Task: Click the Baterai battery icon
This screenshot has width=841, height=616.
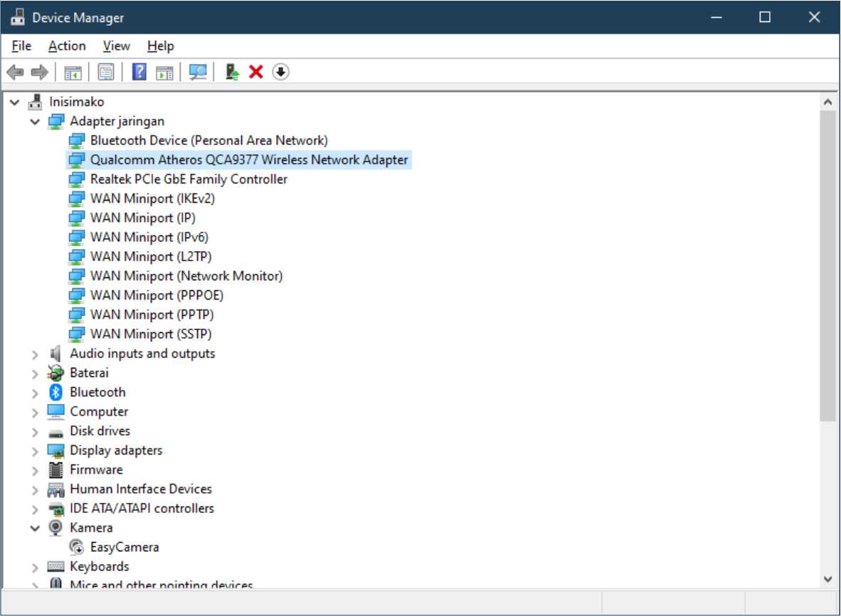Action: click(x=55, y=373)
